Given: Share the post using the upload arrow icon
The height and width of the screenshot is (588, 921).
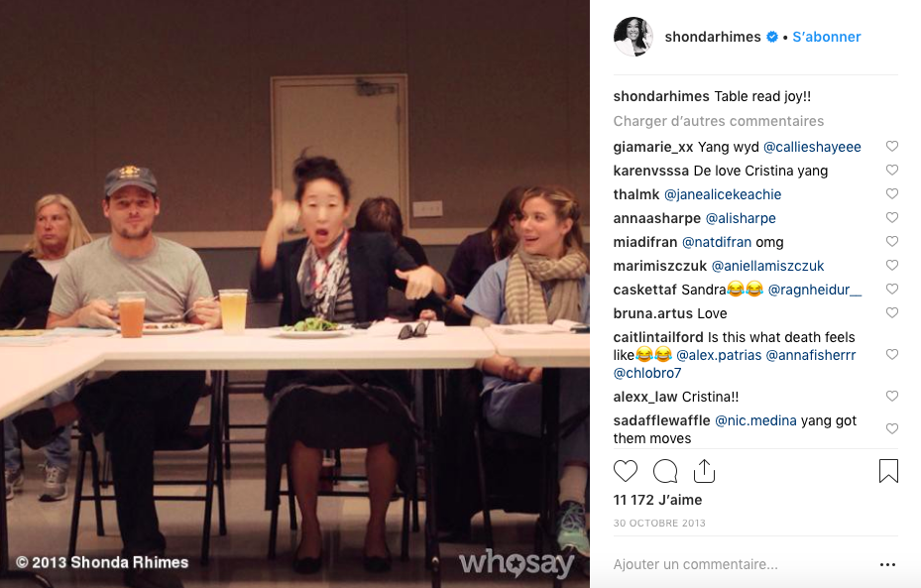Looking at the screenshot, I should pos(704,471).
